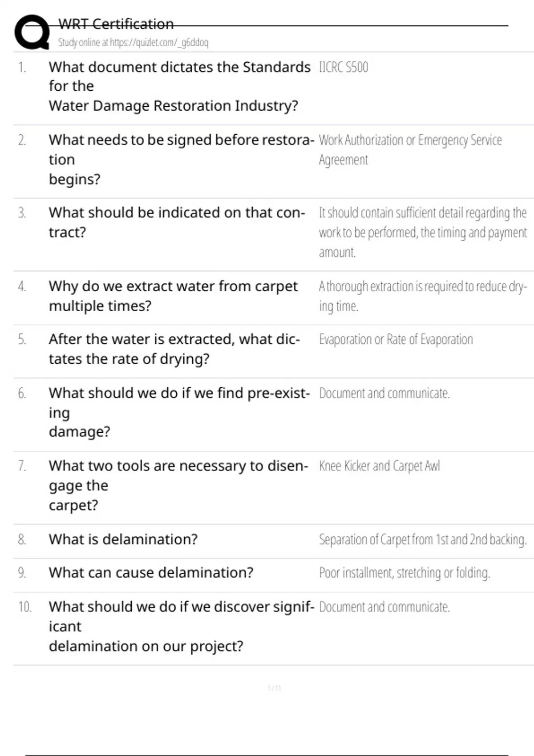Click the WRT Certification title
The height and width of the screenshot is (756, 534).
[x=116, y=24]
